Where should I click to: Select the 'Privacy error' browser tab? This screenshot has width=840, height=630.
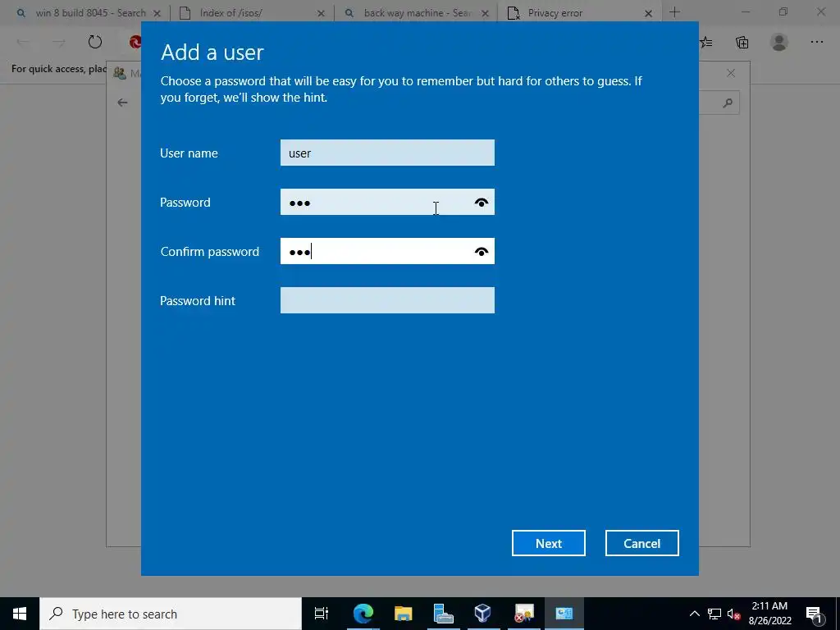(577, 13)
